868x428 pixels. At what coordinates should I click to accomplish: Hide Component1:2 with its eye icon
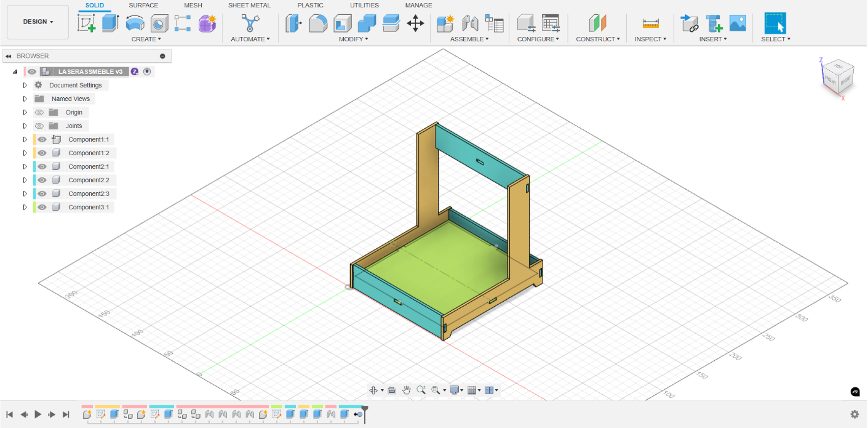(x=42, y=153)
